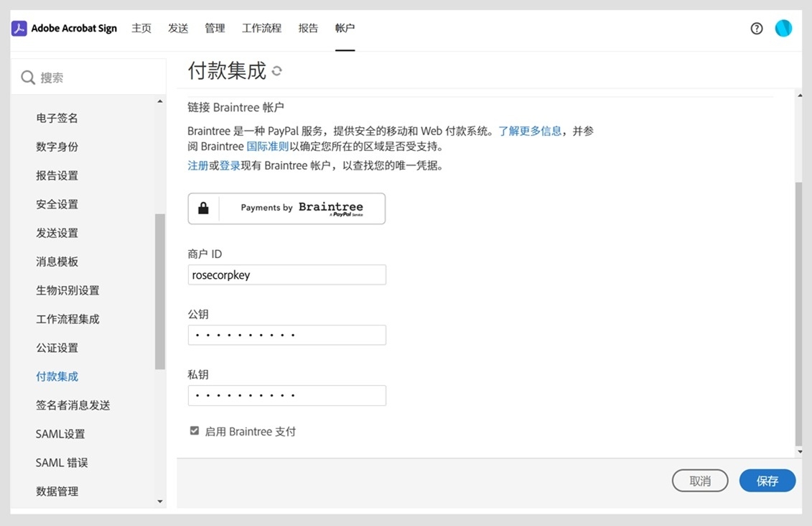Click the search magnifying glass icon

coord(29,76)
